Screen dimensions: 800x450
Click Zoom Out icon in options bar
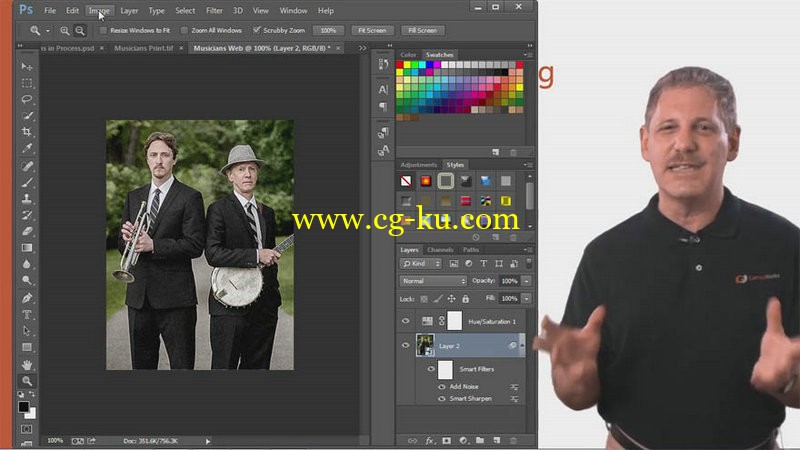click(x=80, y=31)
